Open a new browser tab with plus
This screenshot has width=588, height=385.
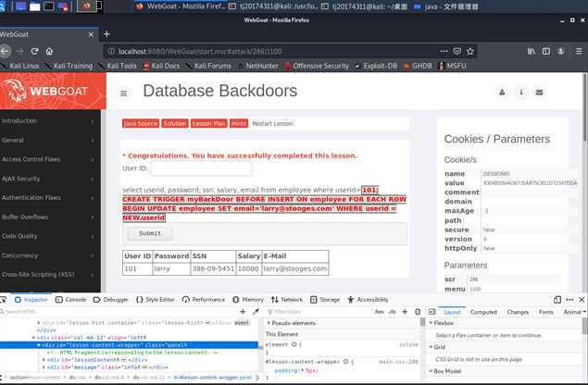point(106,34)
